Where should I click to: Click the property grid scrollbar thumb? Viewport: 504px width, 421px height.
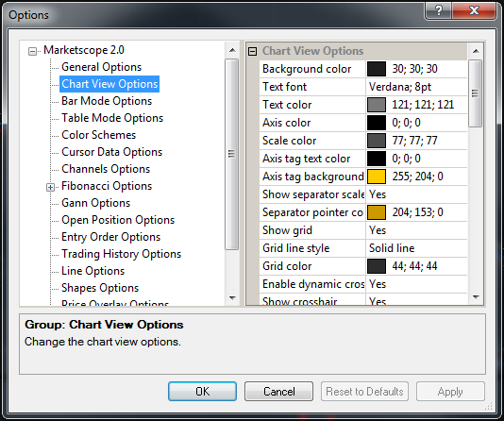coord(476,93)
